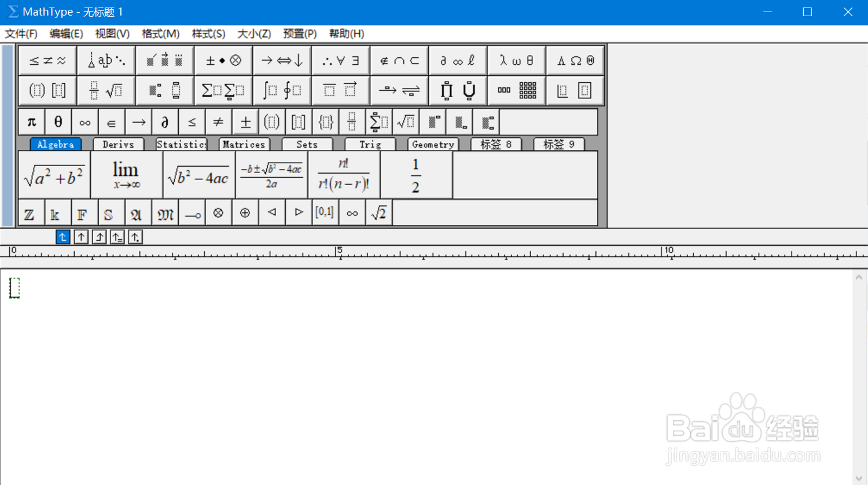
Task: Switch to the Matrices tab
Action: tap(244, 144)
